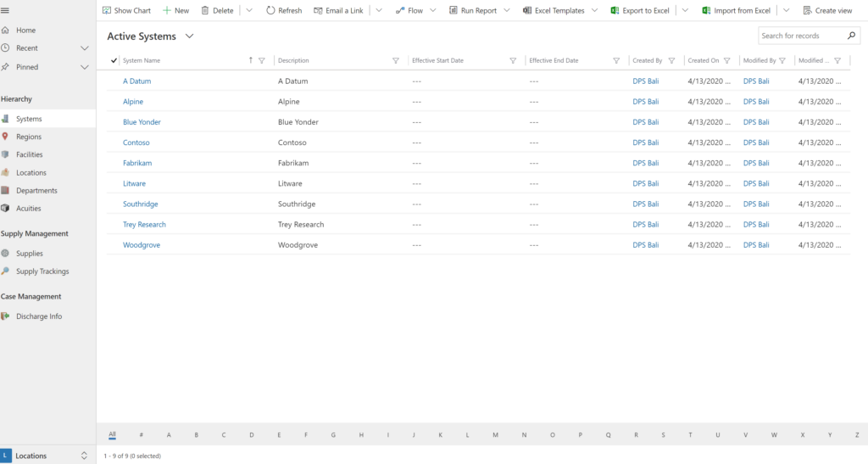Create a New system record
868x464 pixels.
point(176,10)
